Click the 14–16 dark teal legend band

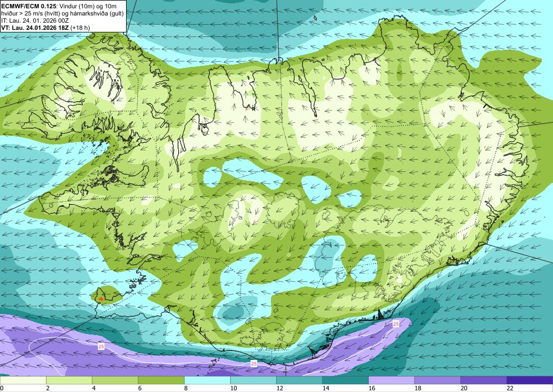point(346,380)
